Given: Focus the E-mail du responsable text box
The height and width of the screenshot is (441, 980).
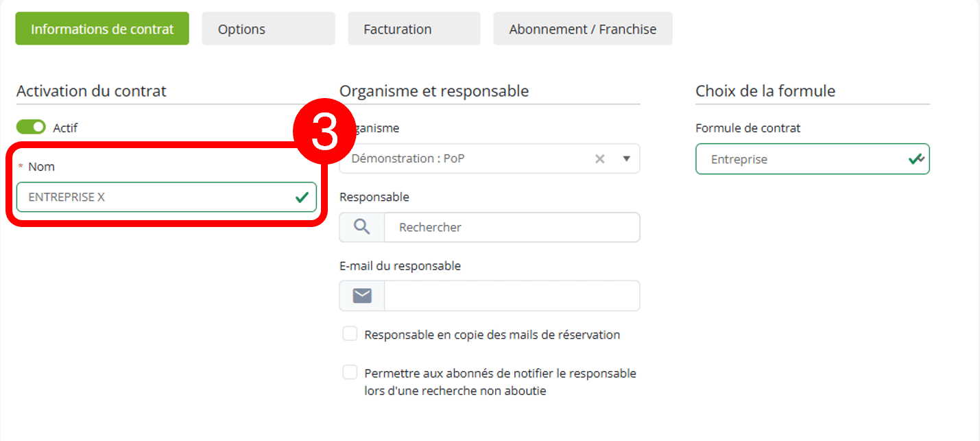Looking at the screenshot, I should pyautogui.click(x=512, y=296).
